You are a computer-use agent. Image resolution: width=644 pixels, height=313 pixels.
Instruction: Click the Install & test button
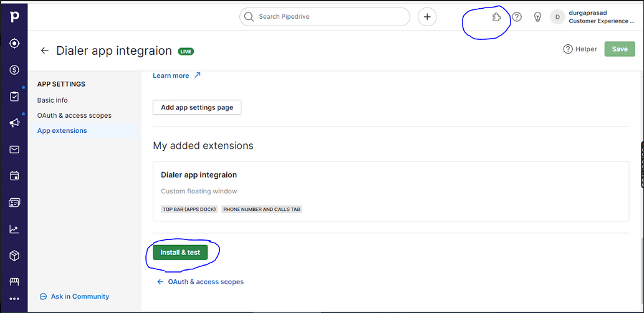coord(180,253)
